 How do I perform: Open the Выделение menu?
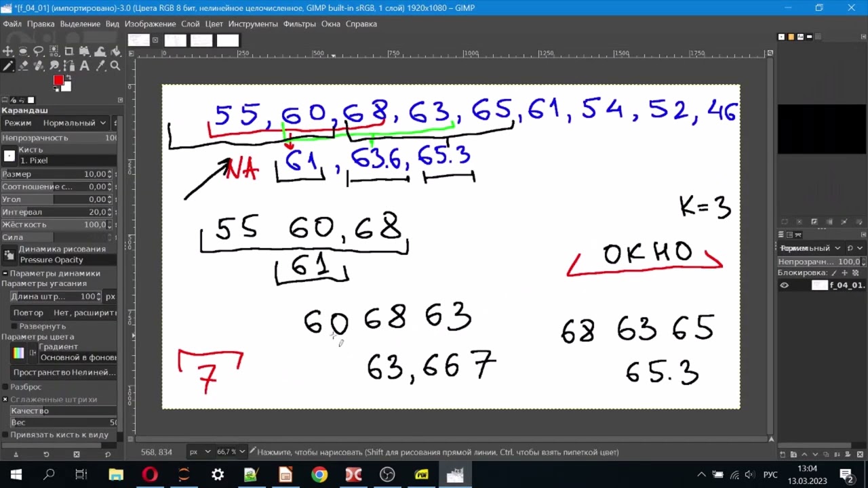point(80,24)
